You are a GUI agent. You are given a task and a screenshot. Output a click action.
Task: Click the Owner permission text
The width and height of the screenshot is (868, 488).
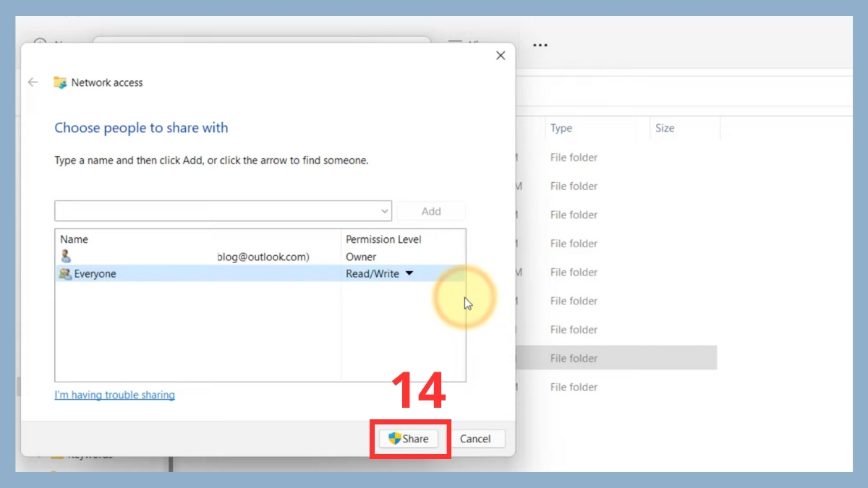[361, 257]
